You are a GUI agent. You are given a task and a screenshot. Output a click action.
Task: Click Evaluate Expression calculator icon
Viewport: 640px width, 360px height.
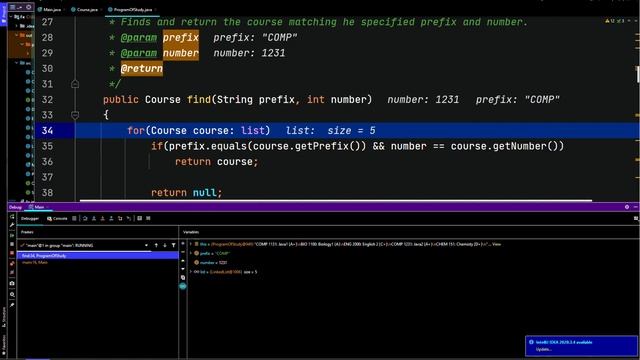tap(140, 219)
